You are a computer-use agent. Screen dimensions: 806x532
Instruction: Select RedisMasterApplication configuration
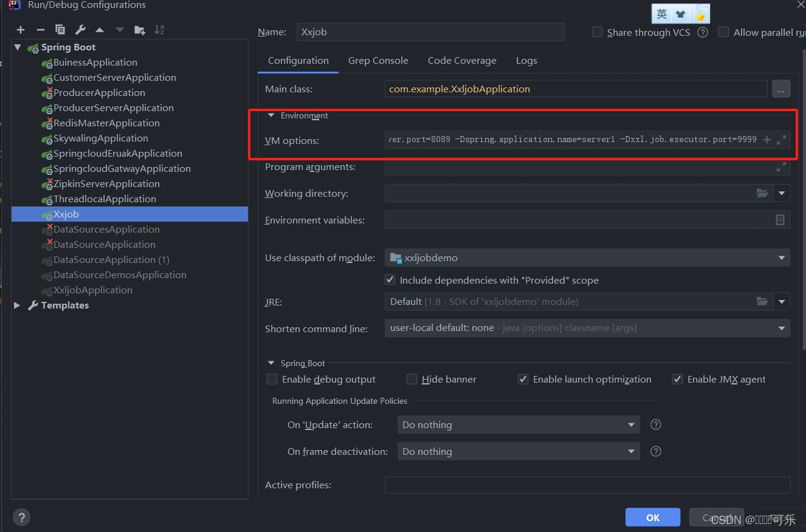click(106, 123)
